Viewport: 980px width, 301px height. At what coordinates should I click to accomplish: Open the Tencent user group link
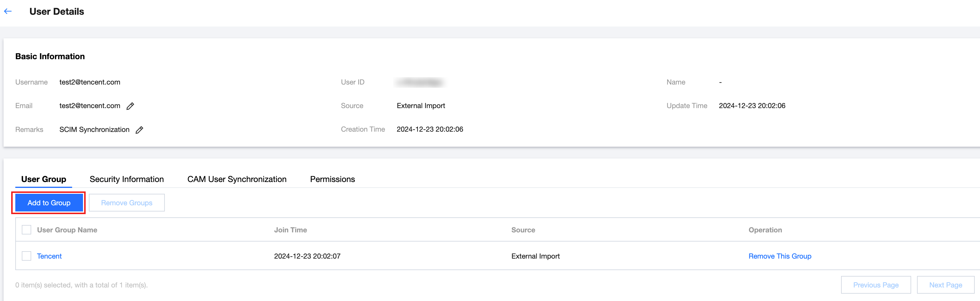click(49, 256)
